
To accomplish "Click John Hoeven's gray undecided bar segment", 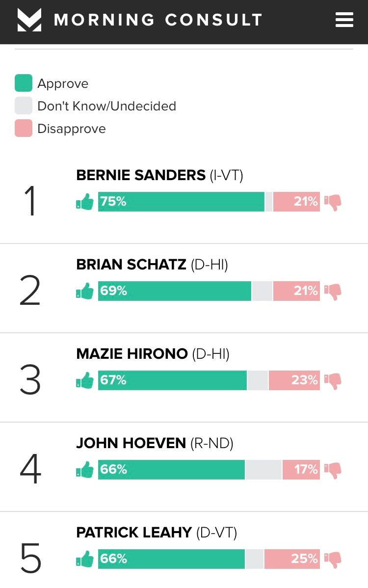I will tap(263, 470).
